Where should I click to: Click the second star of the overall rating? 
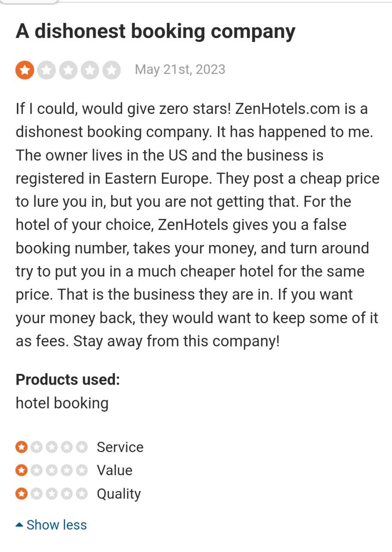[x=46, y=70]
